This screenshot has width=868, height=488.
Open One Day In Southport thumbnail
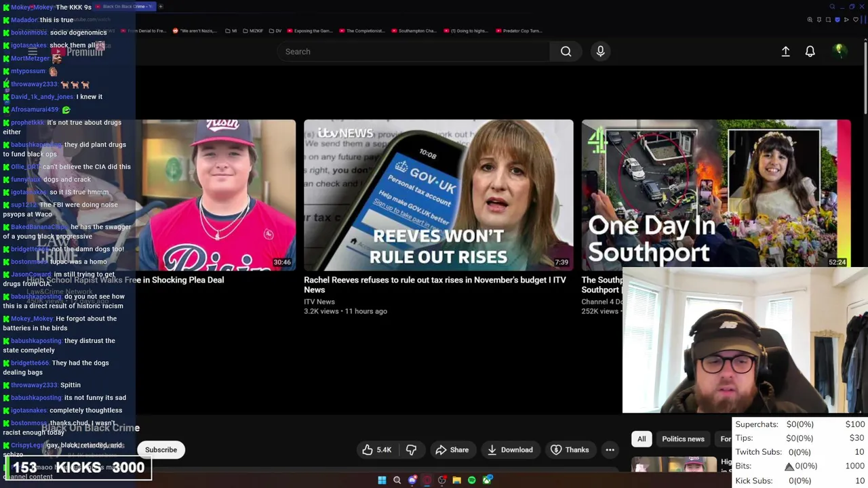tap(716, 195)
